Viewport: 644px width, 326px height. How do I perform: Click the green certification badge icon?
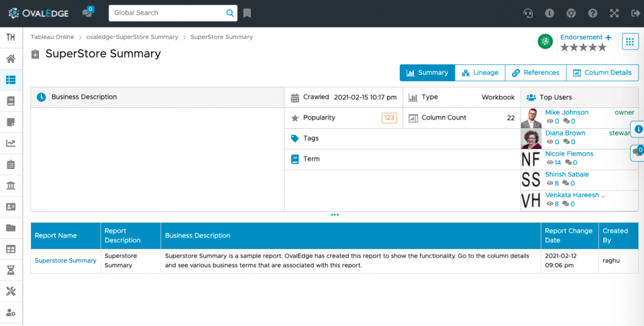[545, 42]
